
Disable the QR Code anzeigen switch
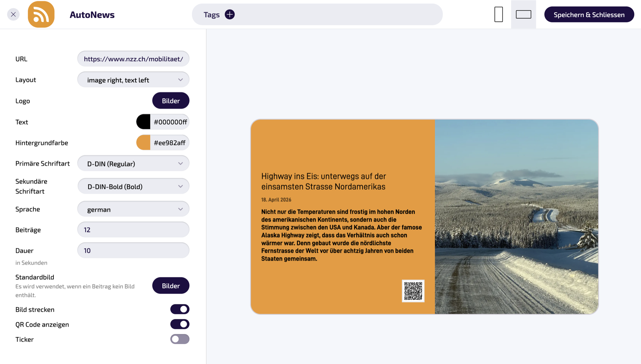pos(180,324)
